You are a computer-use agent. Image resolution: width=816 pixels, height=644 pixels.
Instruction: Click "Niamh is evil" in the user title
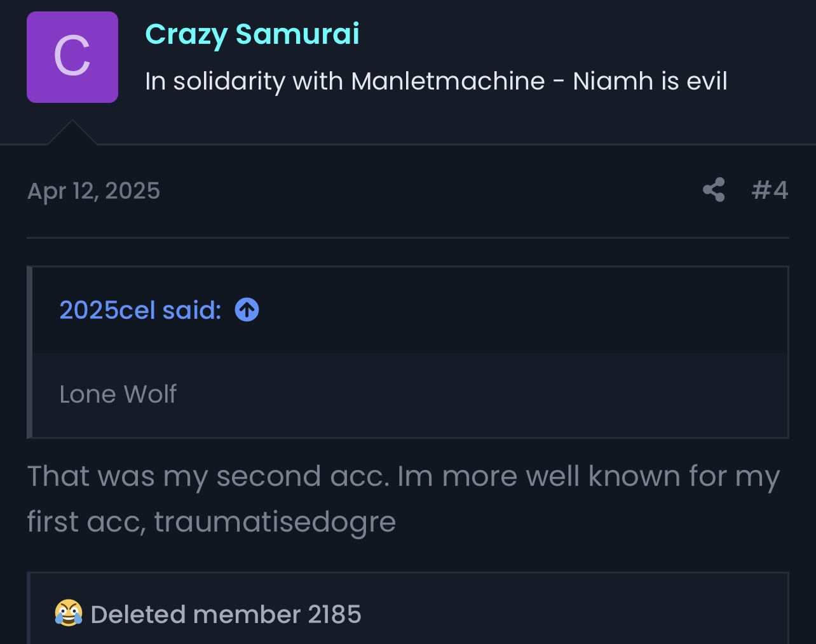coord(649,81)
